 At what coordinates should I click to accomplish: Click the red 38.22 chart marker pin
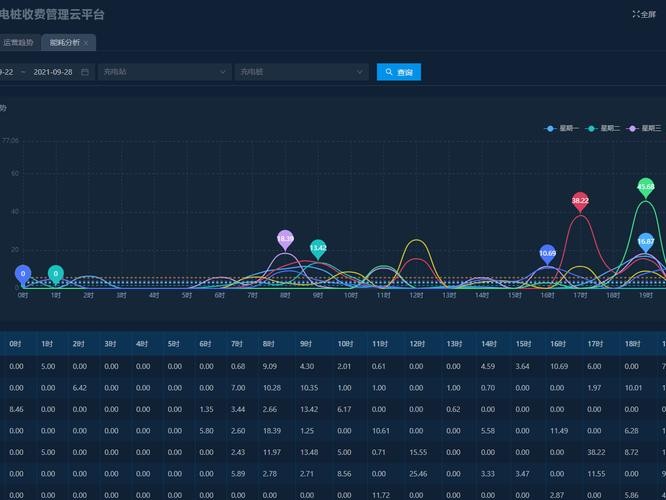(580, 201)
